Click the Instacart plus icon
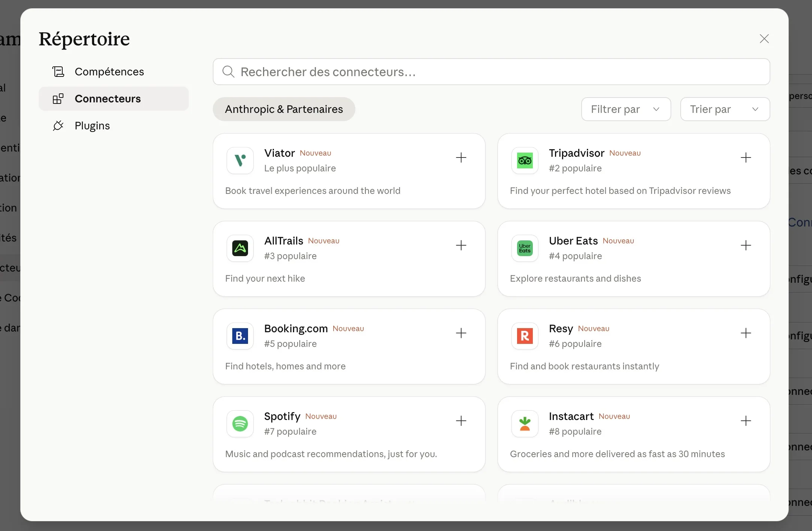The image size is (812, 531). click(746, 421)
